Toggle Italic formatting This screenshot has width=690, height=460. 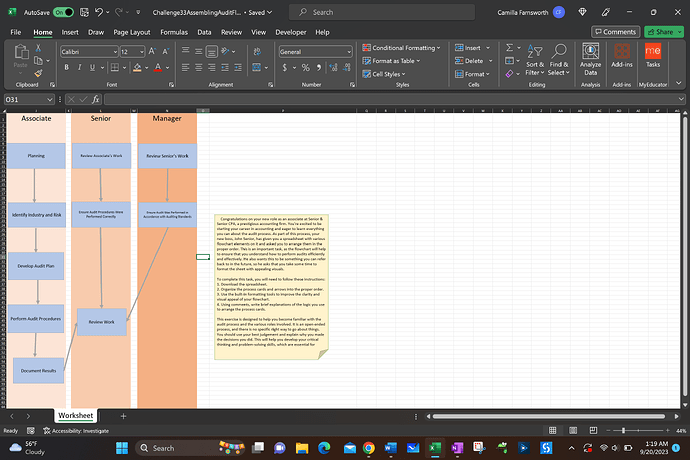click(79, 67)
